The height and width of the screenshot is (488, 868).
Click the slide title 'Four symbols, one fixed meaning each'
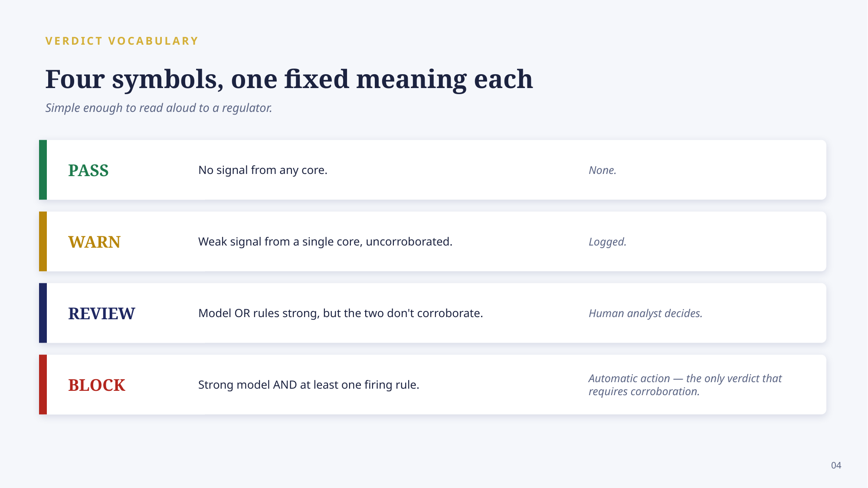289,79
